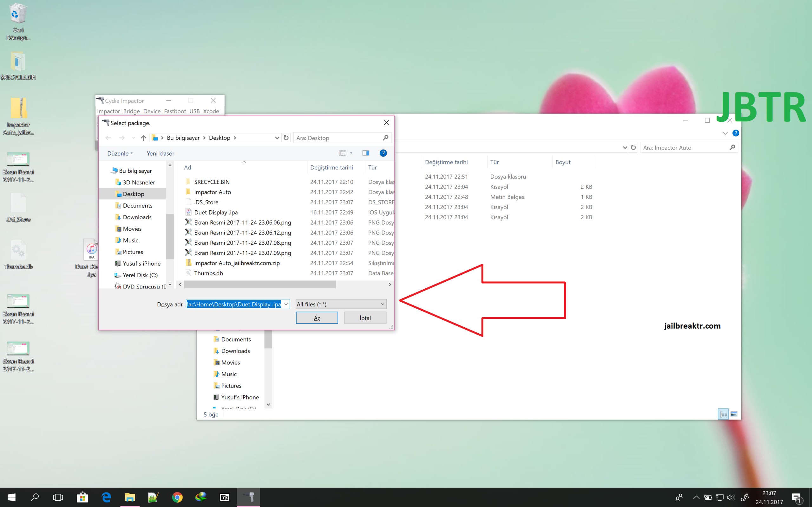Viewport: 812px width, 507px height.
Task: Click the refresh icon in dialog address bar
Action: (x=286, y=138)
